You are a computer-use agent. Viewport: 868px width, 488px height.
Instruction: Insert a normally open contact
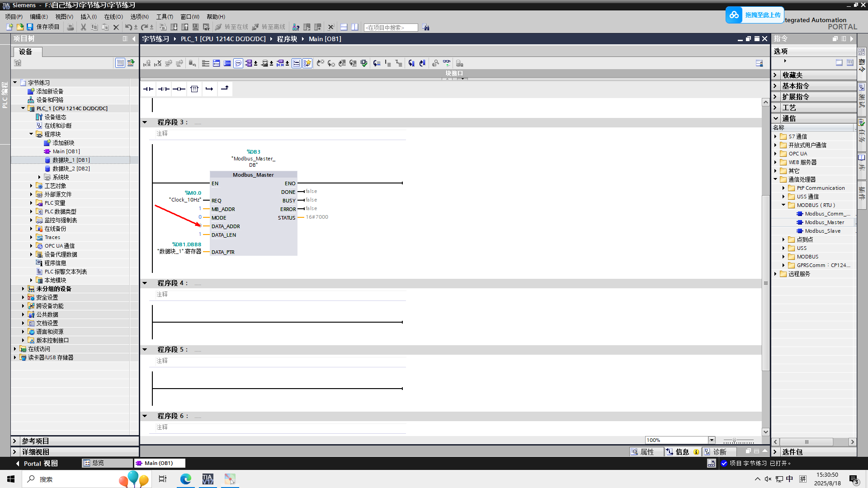[x=148, y=89]
